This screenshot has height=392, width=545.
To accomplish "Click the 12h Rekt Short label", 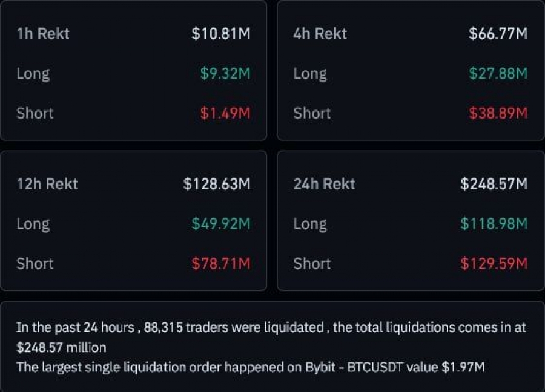I will [x=35, y=264].
